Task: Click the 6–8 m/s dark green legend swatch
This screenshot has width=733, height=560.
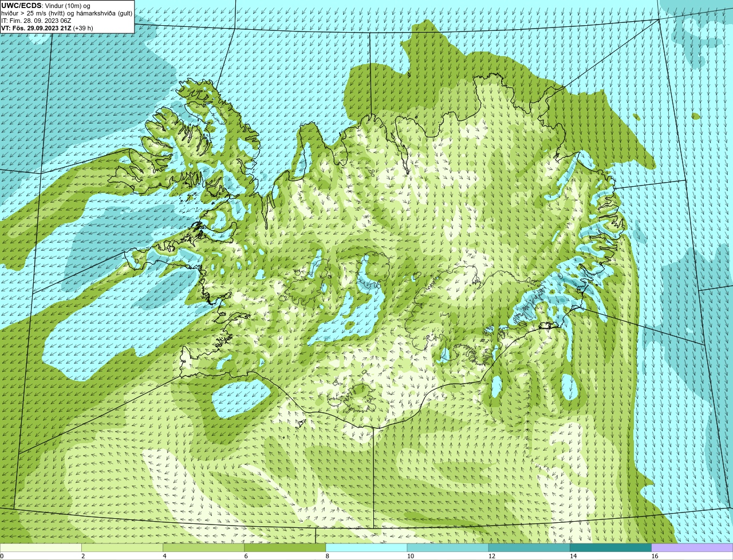Action: pyautogui.click(x=285, y=548)
